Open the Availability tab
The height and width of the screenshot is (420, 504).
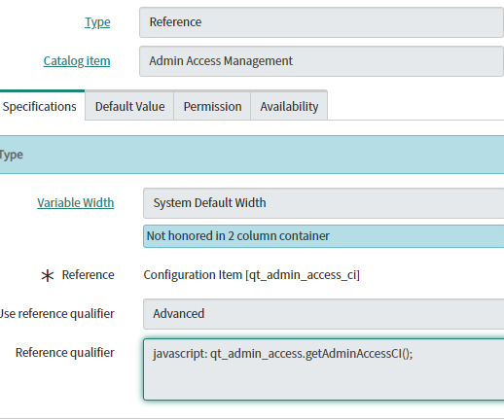289,106
